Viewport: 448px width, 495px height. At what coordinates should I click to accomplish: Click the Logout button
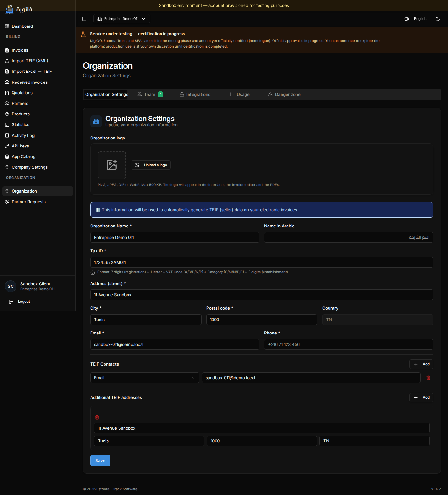point(20,301)
